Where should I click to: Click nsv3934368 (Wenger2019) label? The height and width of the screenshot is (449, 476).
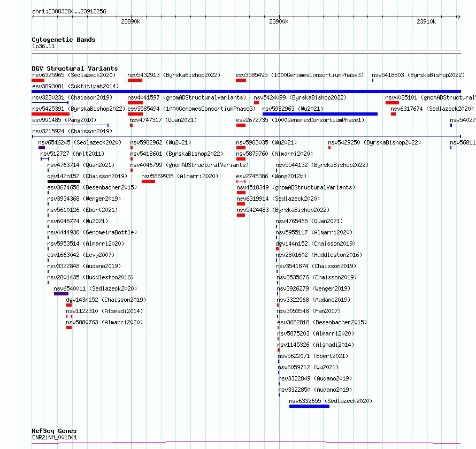[x=84, y=199]
